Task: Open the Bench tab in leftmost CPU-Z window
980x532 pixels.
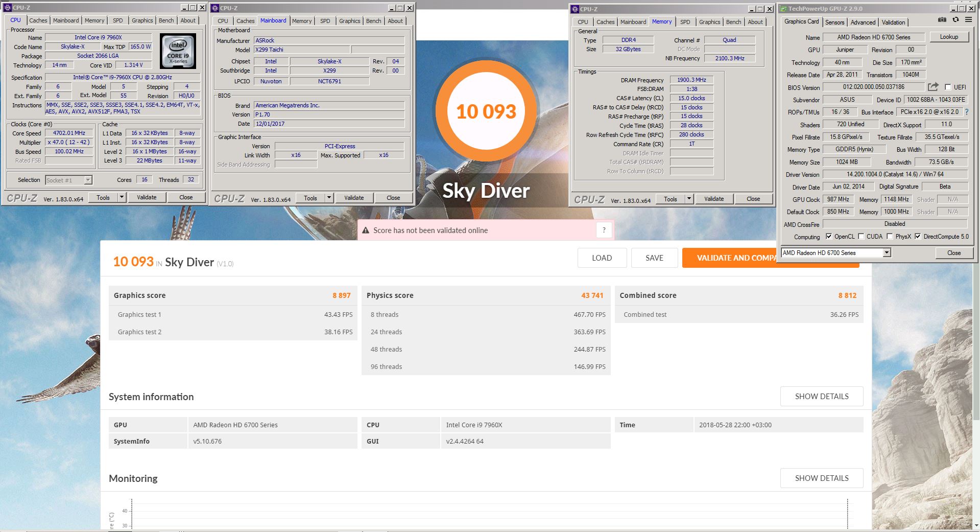Action: coord(166,20)
